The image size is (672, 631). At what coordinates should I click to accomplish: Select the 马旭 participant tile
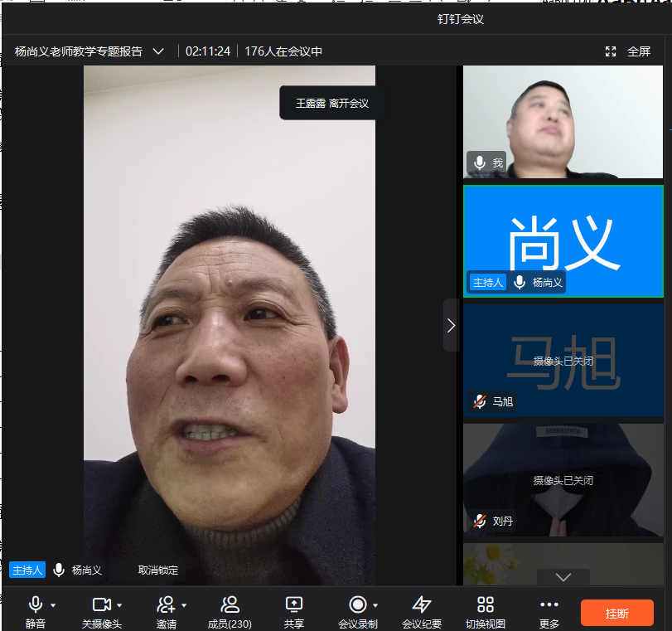[563, 361]
